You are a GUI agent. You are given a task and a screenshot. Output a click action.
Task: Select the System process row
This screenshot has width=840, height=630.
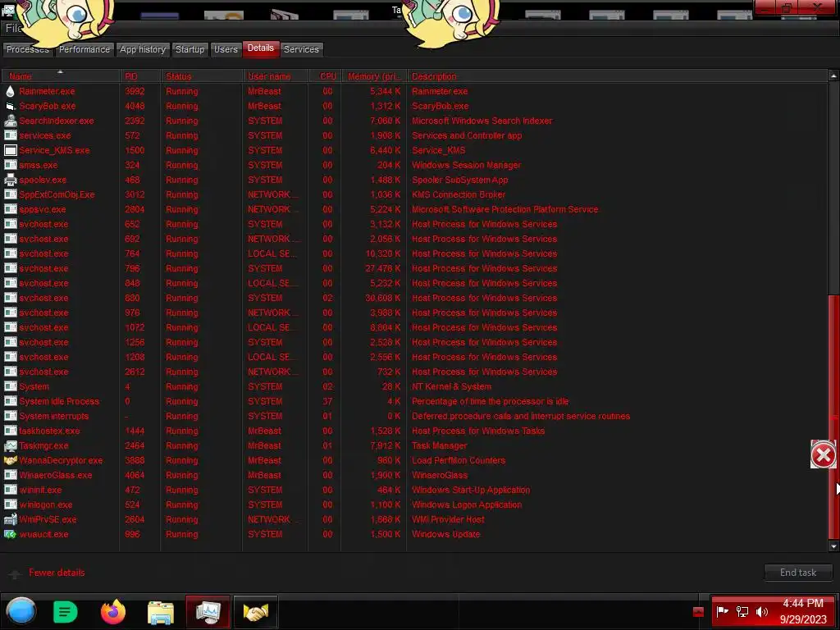click(x=414, y=387)
